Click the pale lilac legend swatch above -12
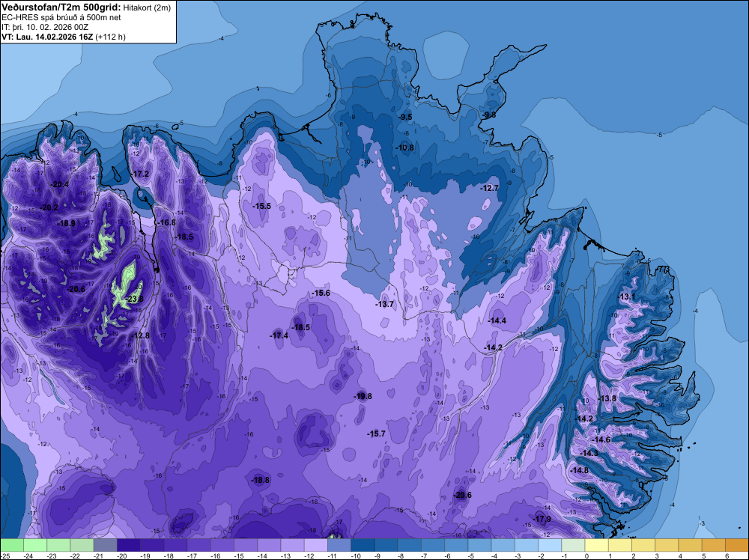This screenshot has width=749, height=560. point(316,545)
